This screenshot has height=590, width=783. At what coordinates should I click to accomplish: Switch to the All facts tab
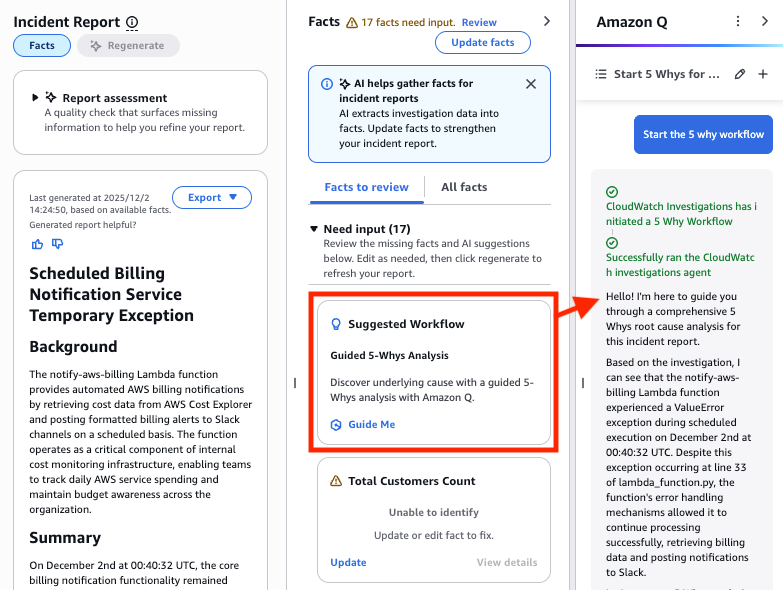coord(464,187)
